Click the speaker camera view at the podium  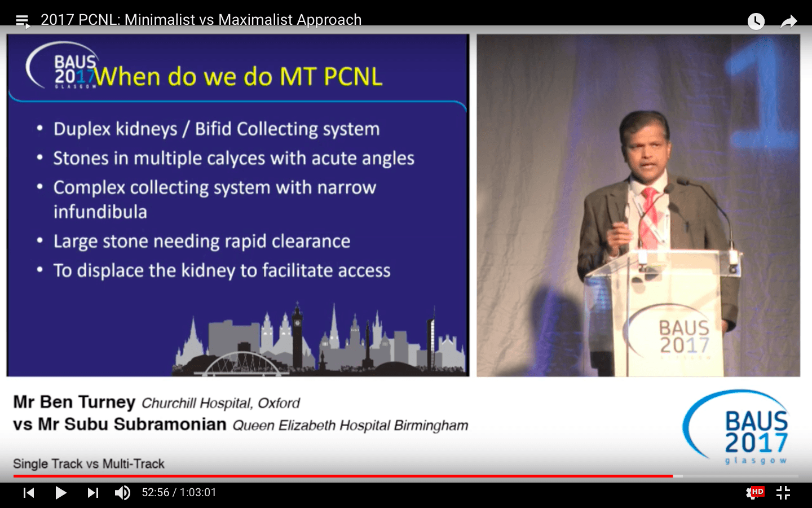(x=638, y=205)
